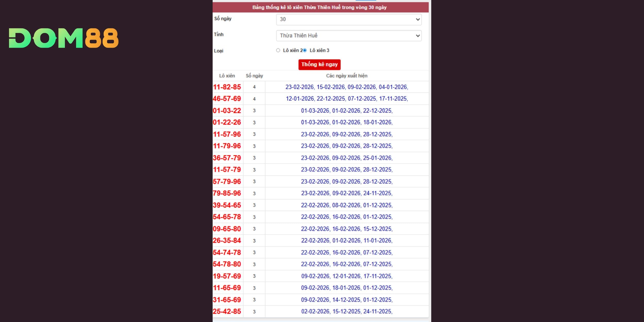Image resolution: width=644 pixels, height=322 pixels.
Task: Click the Lô xiên column header
Action: (227, 76)
